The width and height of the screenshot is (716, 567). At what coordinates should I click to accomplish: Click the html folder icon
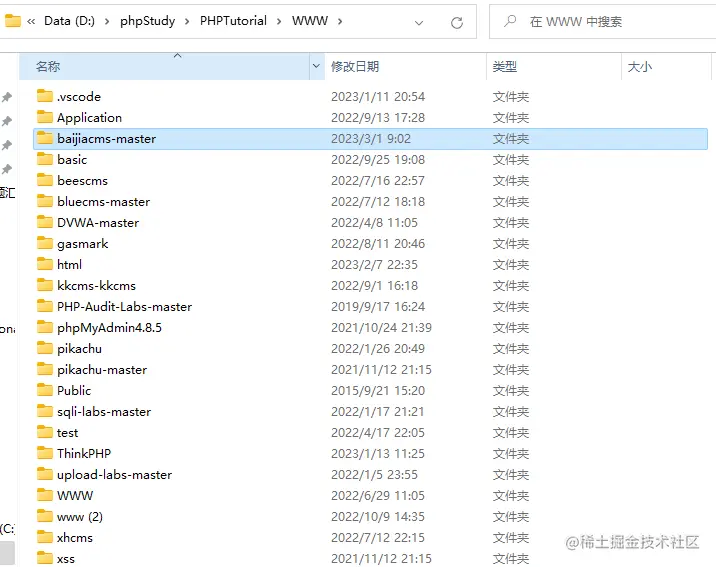tap(45, 264)
